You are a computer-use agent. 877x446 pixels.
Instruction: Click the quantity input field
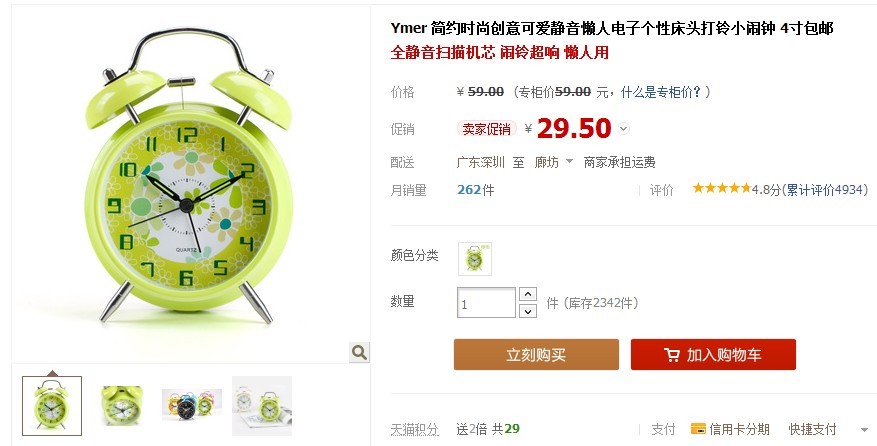tap(486, 303)
